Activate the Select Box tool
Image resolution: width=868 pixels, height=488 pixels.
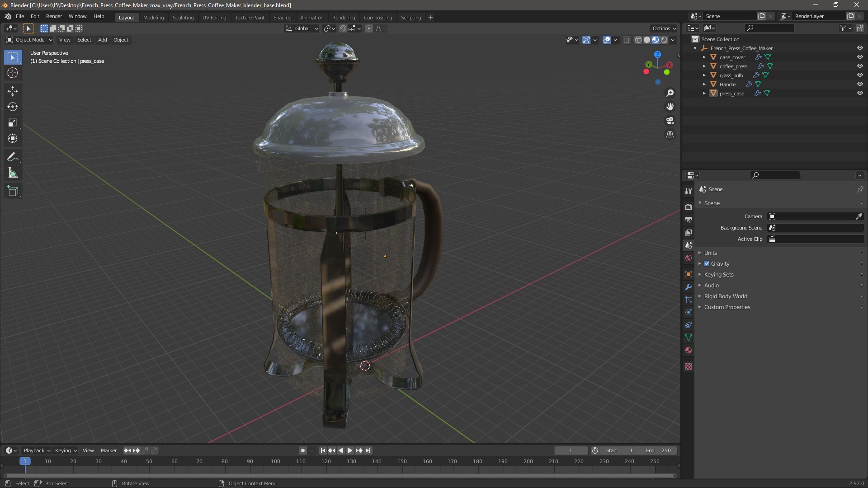point(13,57)
